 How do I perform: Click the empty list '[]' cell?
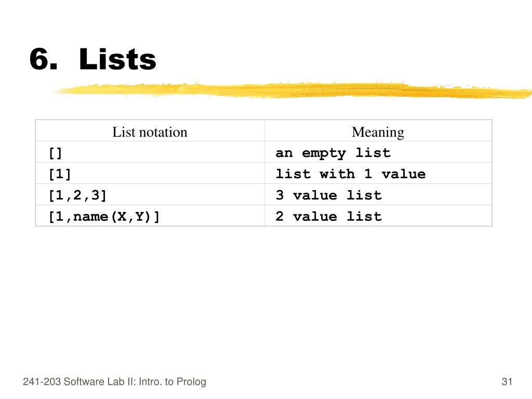tap(150, 152)
